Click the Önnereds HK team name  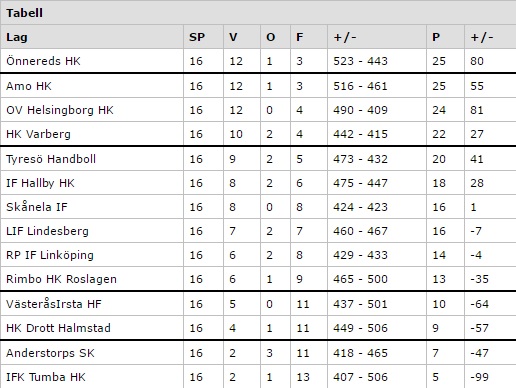43,61
